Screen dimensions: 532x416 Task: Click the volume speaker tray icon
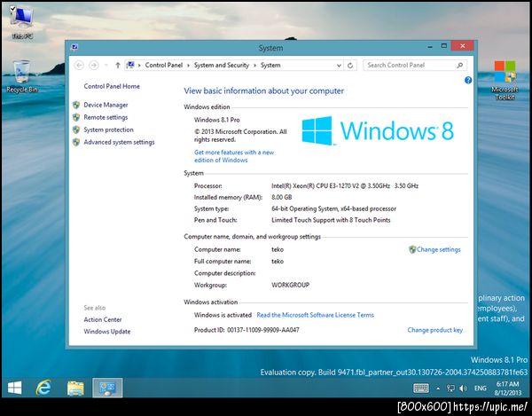tap(463, 389)
